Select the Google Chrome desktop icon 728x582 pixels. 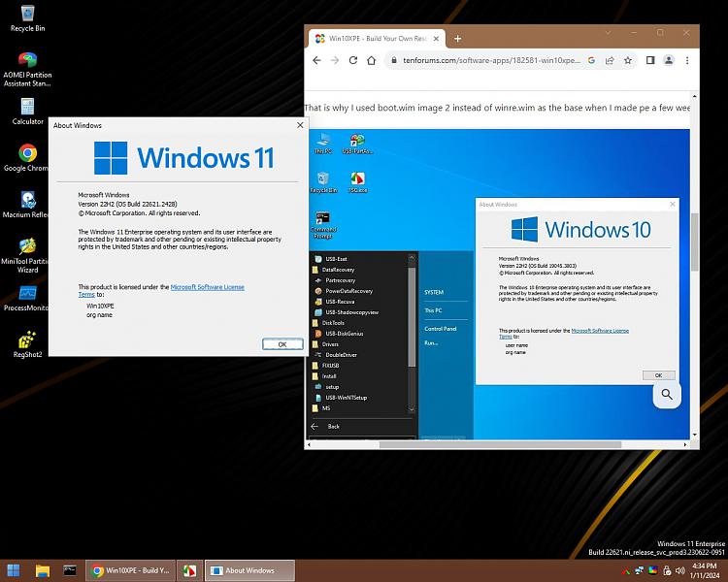click(x=26, y=157)
